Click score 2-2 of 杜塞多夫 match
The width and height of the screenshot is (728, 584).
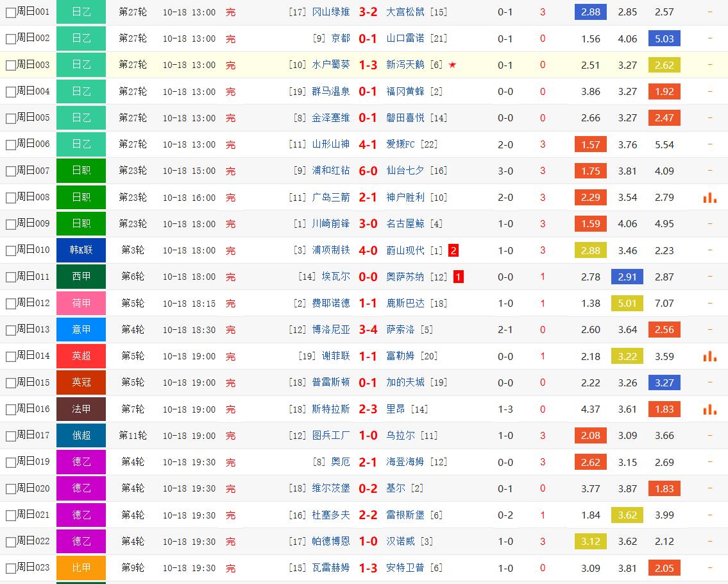point(368,515)
